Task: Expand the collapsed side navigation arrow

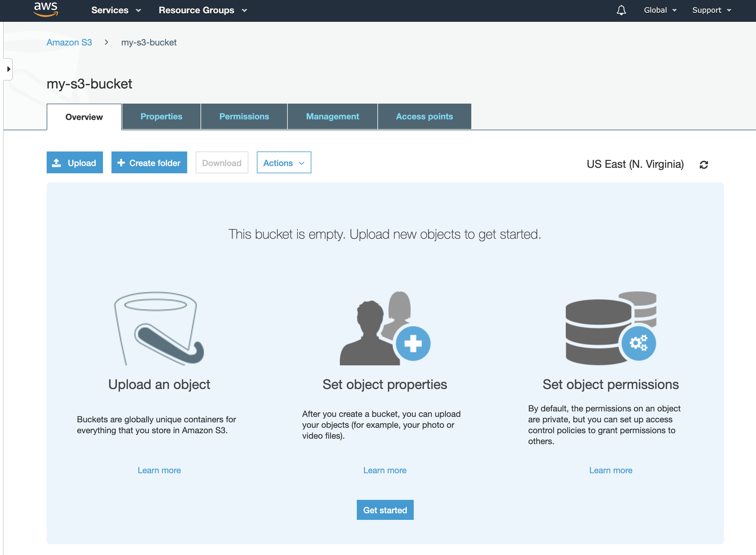Action: [x=8, y=69]
